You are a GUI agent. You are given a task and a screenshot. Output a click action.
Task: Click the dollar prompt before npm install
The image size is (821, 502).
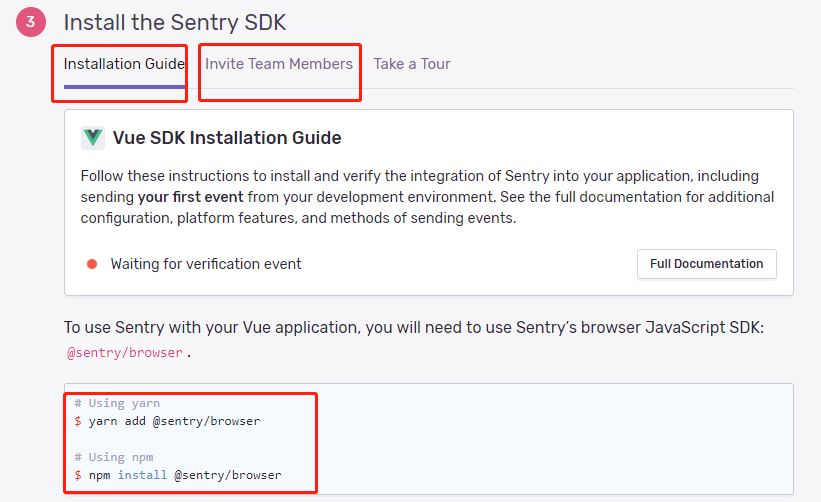click(78, 475)
